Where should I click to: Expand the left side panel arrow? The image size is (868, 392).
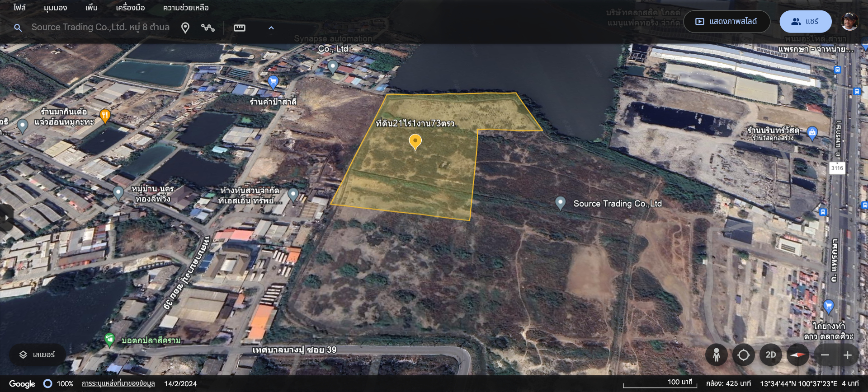click(6, 218)
